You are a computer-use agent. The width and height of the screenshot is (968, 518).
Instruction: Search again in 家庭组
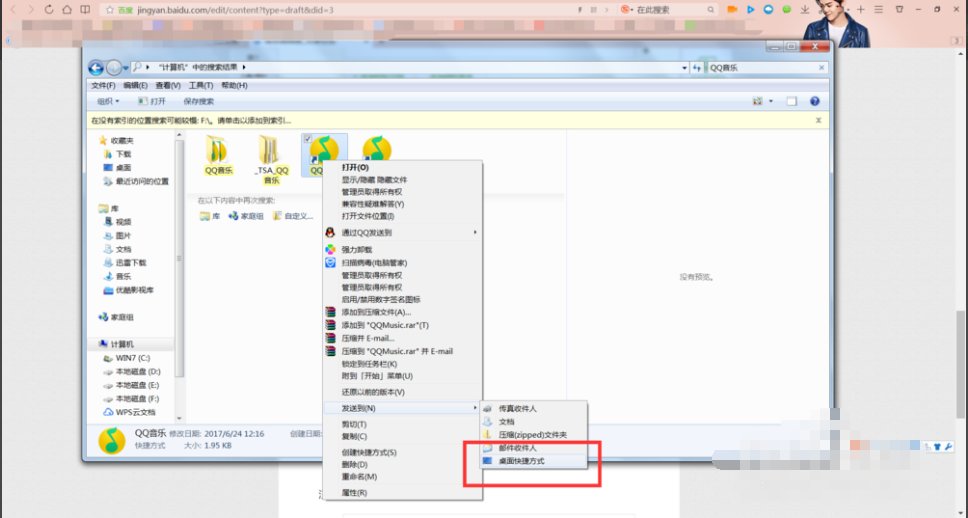[246, 216]
